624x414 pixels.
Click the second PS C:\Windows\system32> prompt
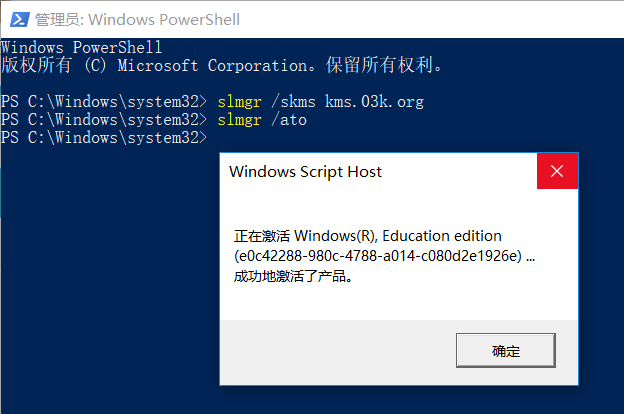coord(104,120)
